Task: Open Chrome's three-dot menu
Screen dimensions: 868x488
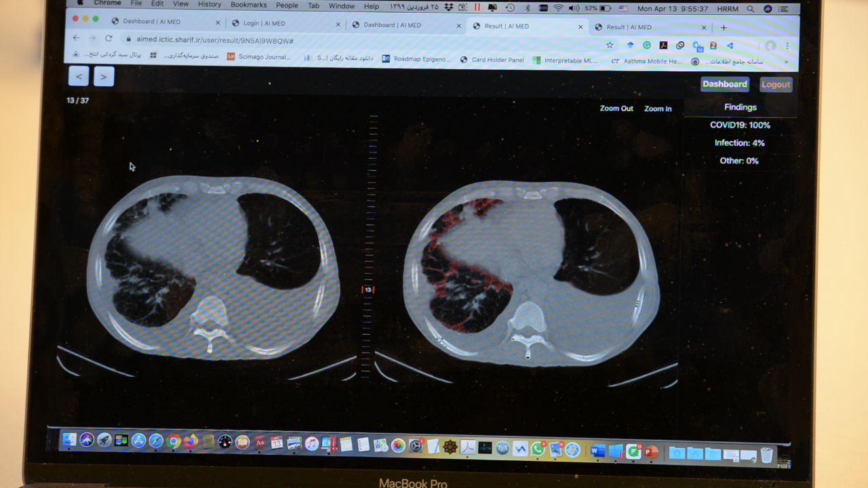Action: click(787, 46)
